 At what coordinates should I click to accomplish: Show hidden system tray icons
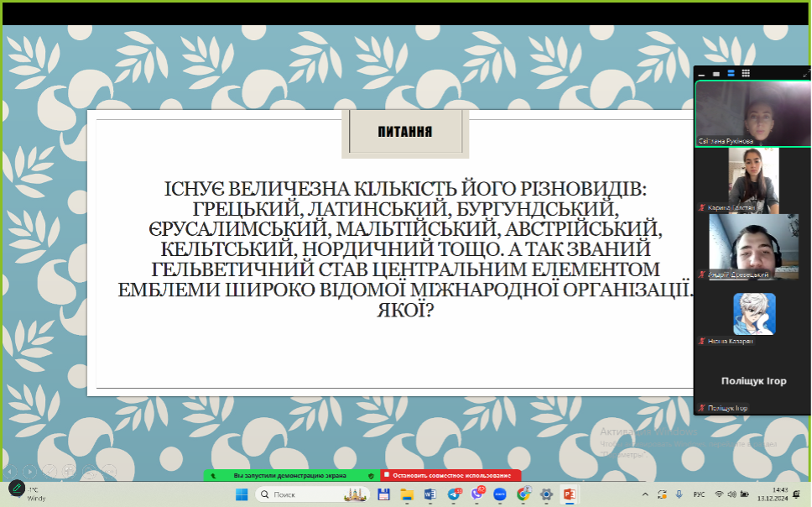pyautogui.click(x=644, y=494)
